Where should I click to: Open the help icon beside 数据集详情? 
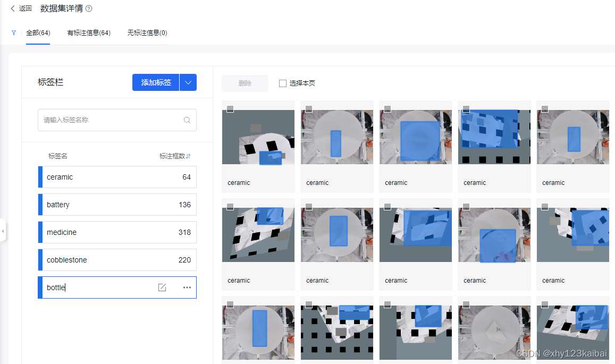coord(89,9)
